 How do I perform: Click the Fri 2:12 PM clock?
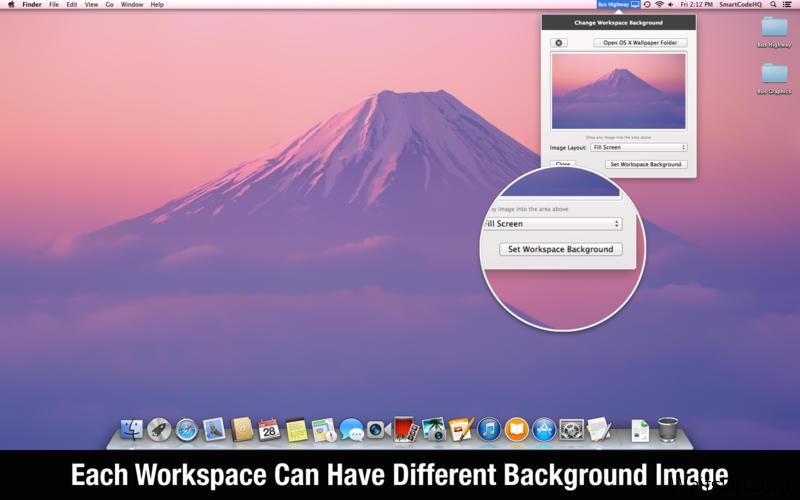click(x=696, y=4)
